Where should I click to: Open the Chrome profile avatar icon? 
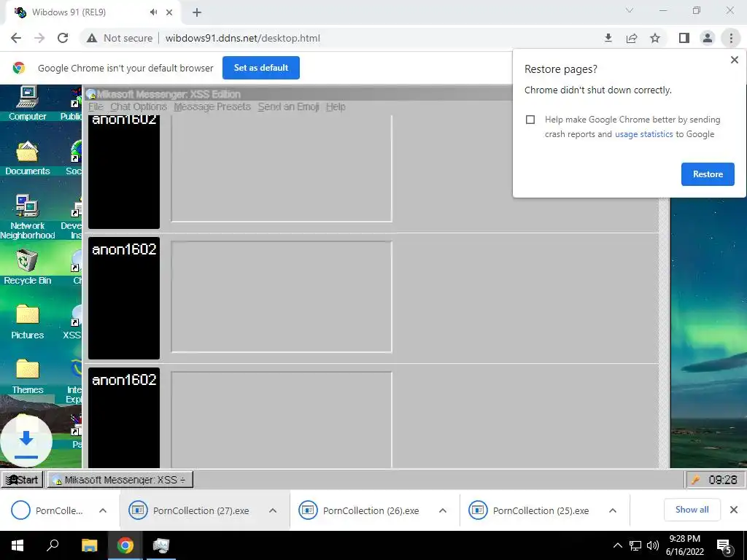[x=708, y=38]
